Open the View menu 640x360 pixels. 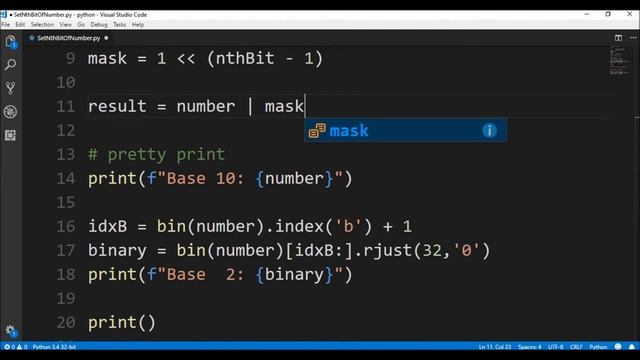[x=65, y=24]
